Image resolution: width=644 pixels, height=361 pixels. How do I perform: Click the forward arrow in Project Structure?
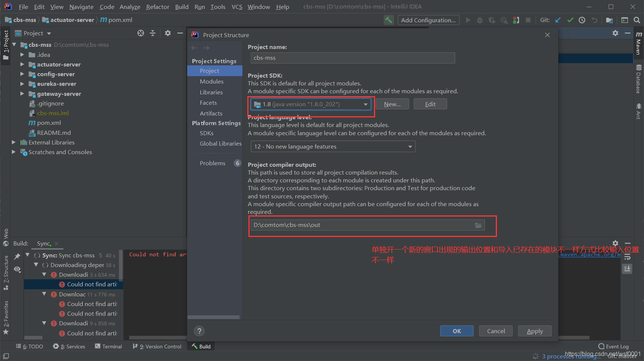click(206, 48)
